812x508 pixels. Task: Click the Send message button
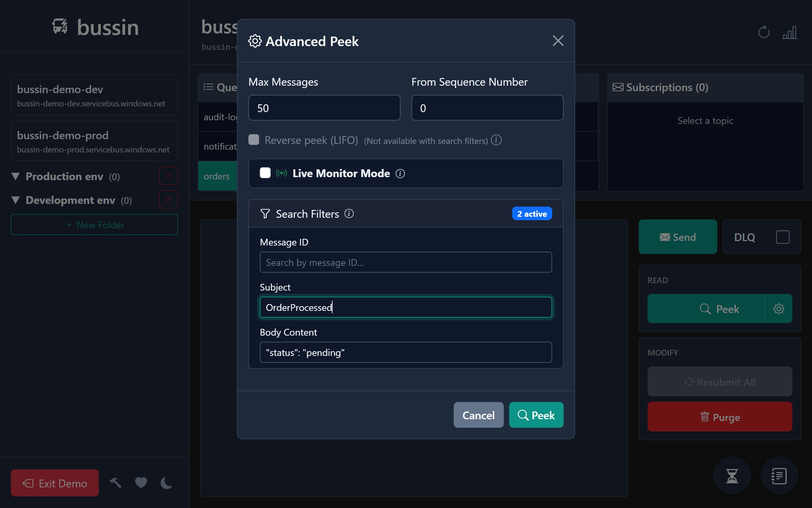point(678,237)
